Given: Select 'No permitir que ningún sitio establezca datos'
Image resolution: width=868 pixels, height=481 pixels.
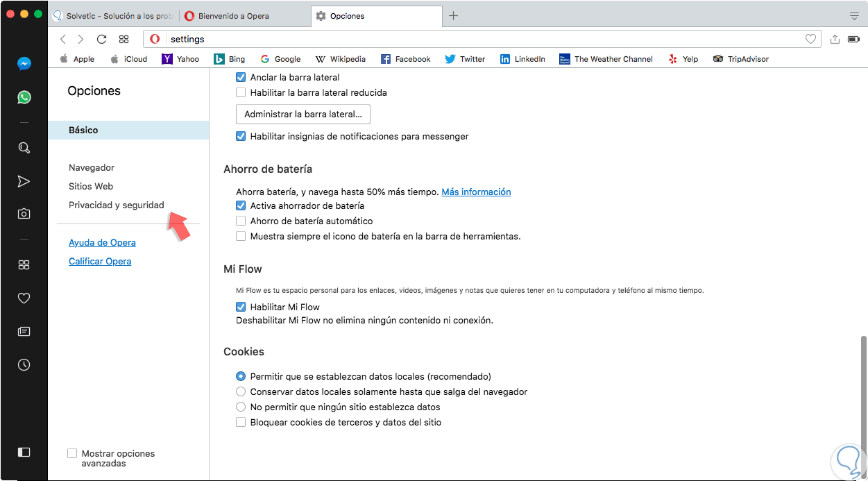Looking at the screenshot, I should coord(241,407).
